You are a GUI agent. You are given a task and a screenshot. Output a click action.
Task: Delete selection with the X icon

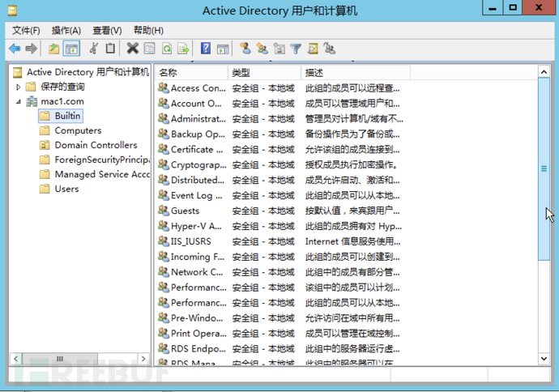tap(132, 49)
